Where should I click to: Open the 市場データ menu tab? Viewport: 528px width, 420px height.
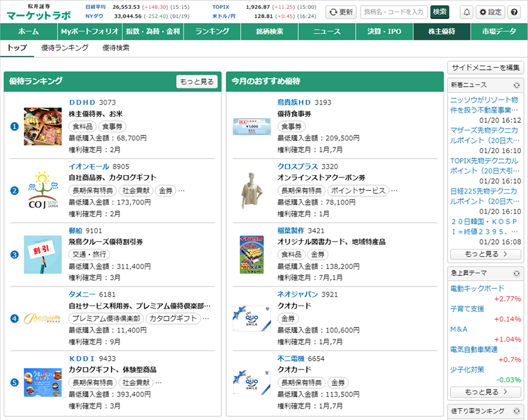click(x=499, y=32)
